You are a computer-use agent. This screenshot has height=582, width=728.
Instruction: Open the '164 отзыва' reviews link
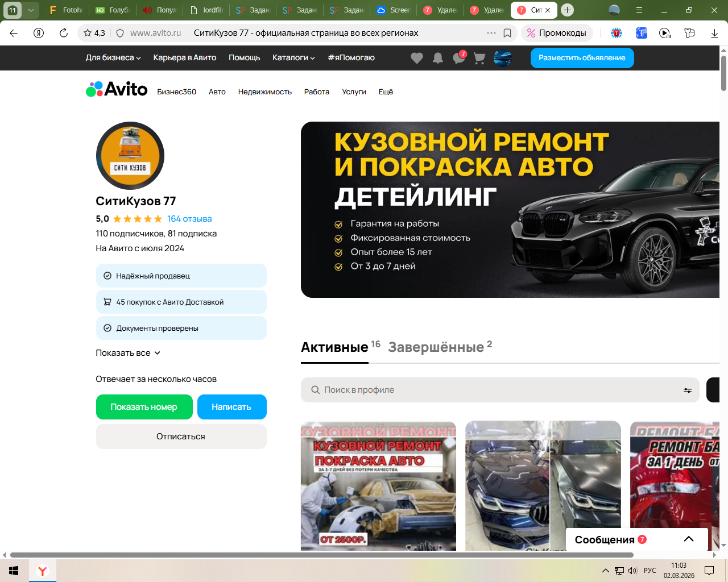point(189,219)
